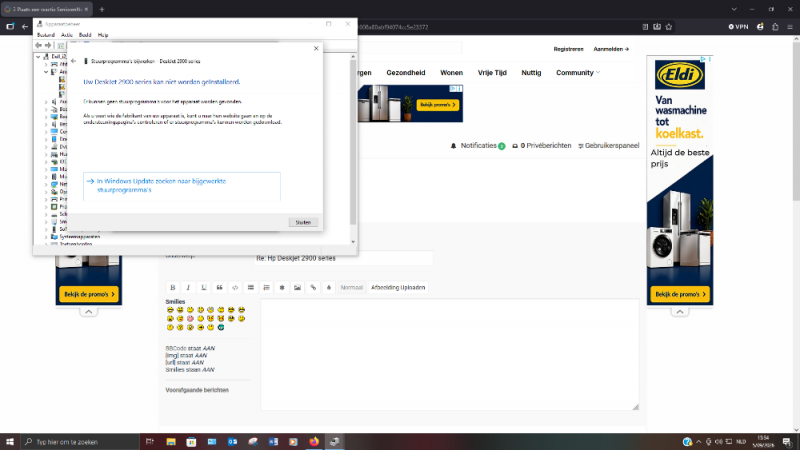Open the Bestand menu in Apparaatbeheer
Screen dimensions: 800x450
click(x=45, y=35)
